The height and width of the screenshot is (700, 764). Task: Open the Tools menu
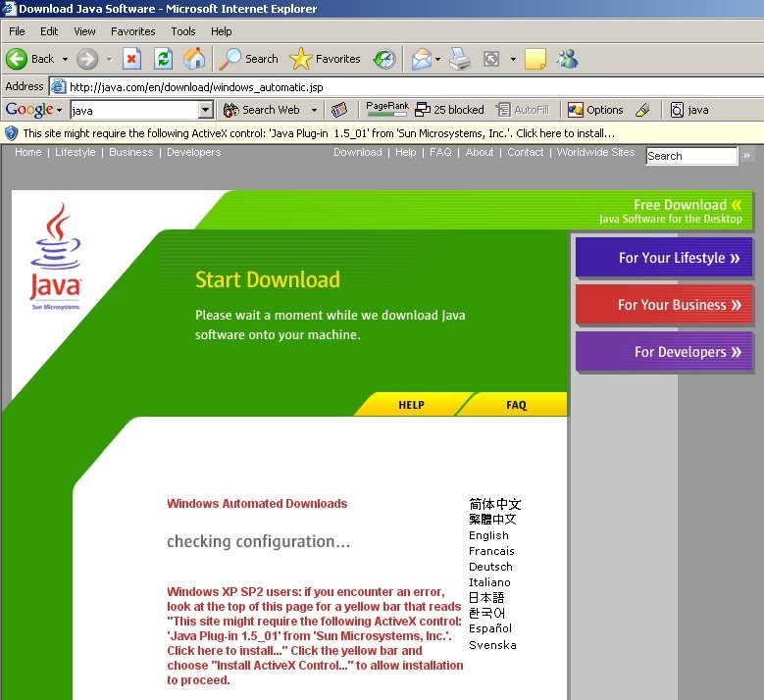tap(183, 31)
